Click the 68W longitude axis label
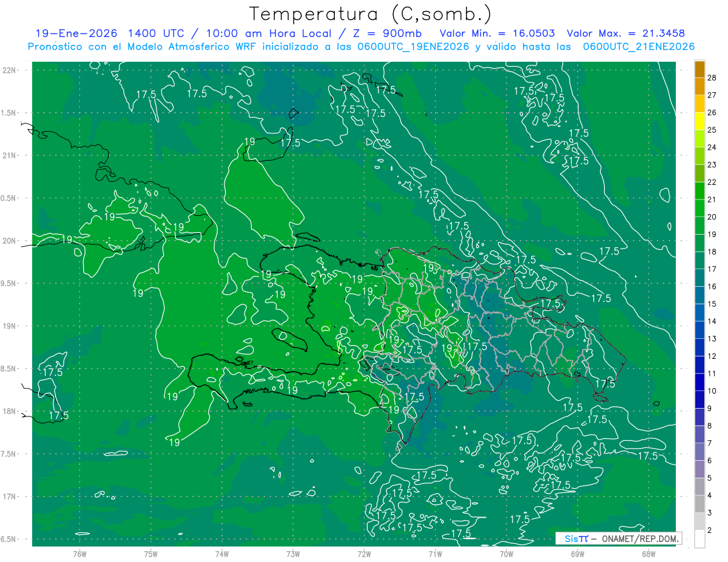Image resolution: width=728 pixels, height=562 pixels. (x=648, y=554)
